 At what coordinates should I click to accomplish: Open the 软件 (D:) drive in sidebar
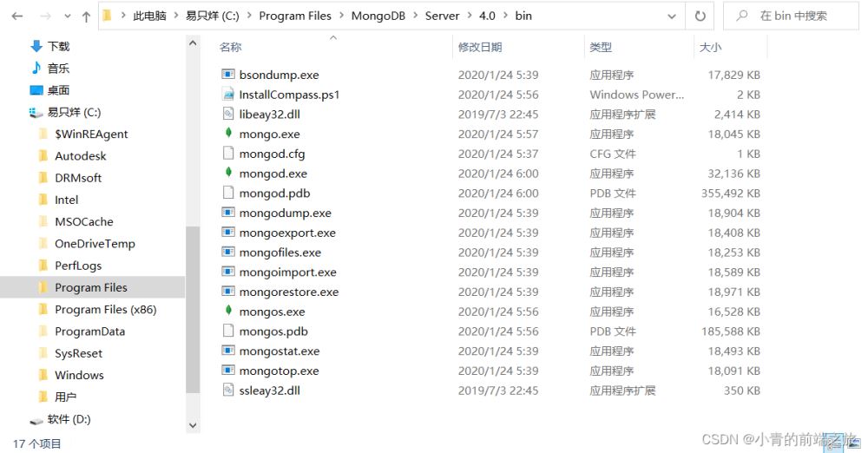(x=69, y=419)
